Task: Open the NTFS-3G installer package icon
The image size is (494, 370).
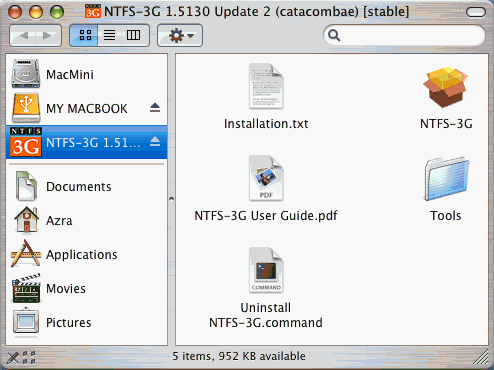Action: [x=446, y=87]
